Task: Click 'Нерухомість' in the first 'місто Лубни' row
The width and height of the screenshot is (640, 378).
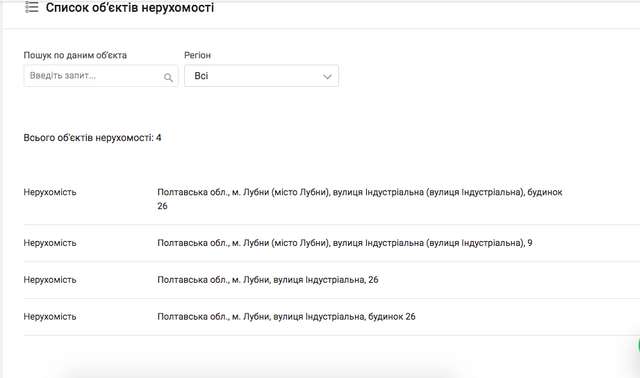Action: [x=50, y=192]
